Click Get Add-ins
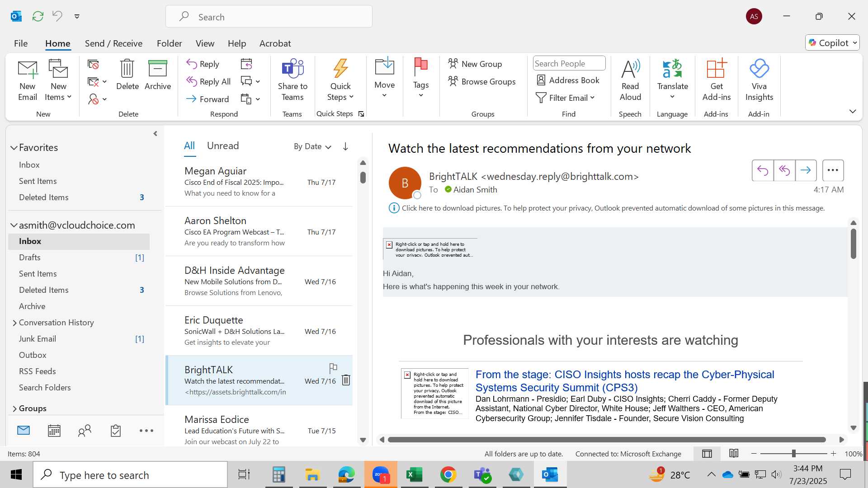 (x=716, y=80)
